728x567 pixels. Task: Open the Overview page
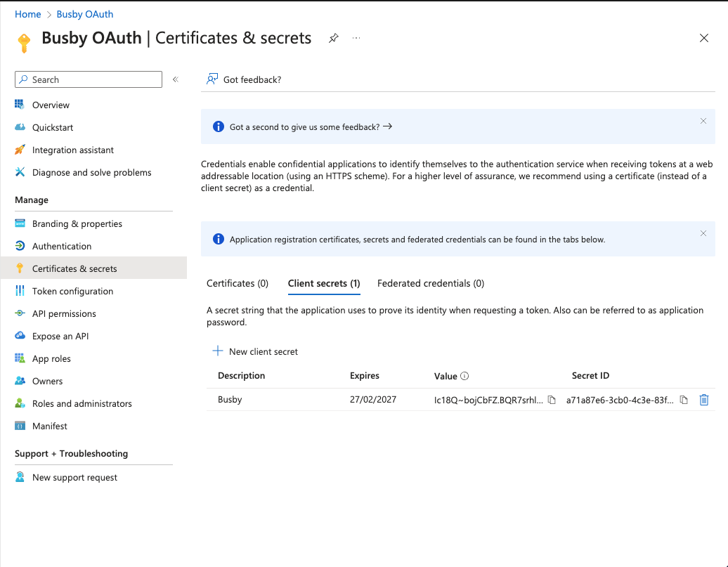click(51, 105)
